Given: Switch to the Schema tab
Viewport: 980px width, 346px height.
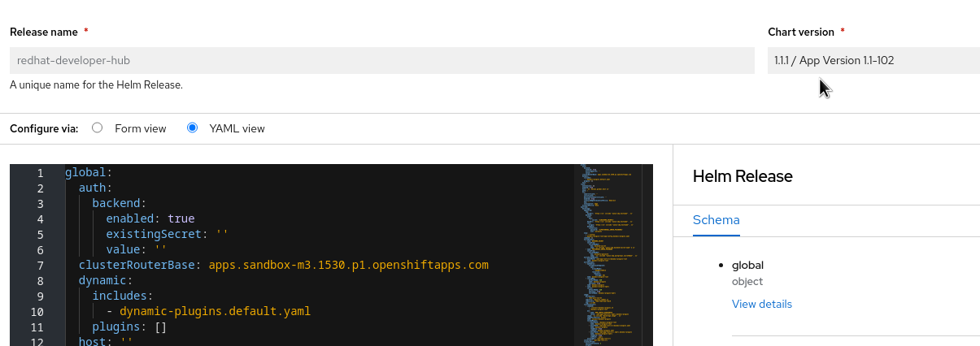Looking at the screenshot, I should (716, 220).
